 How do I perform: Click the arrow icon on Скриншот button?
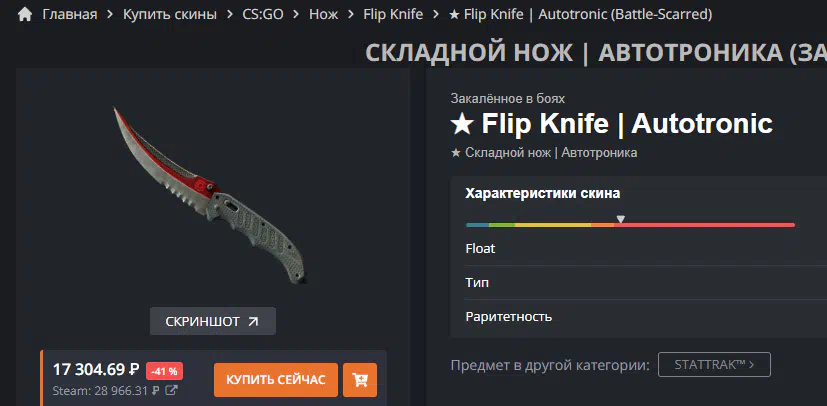pos(253,321)
